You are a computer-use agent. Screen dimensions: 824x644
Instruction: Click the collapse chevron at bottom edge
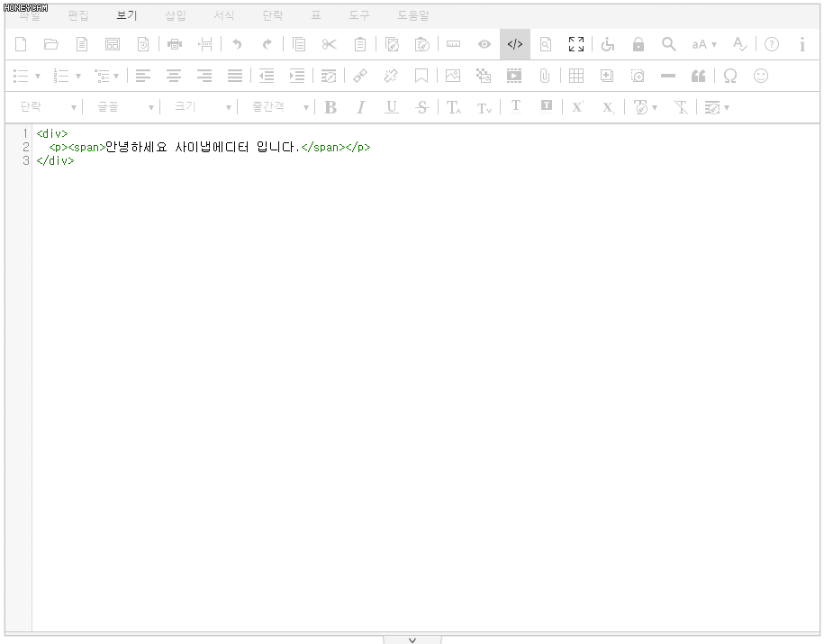coord(412,639)
